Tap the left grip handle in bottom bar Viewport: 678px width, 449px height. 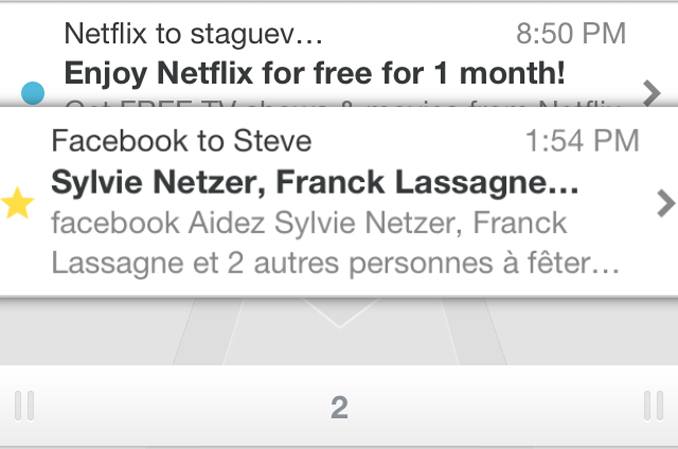[x=25, y=406]
